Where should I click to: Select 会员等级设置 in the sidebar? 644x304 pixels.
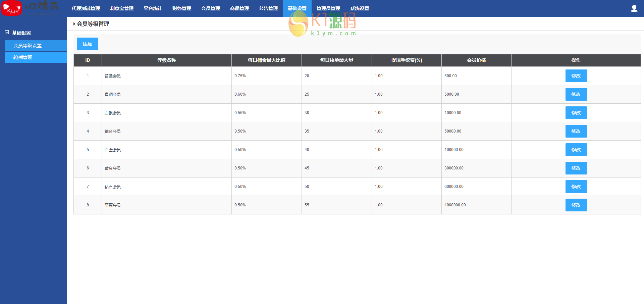pos(36,46)
